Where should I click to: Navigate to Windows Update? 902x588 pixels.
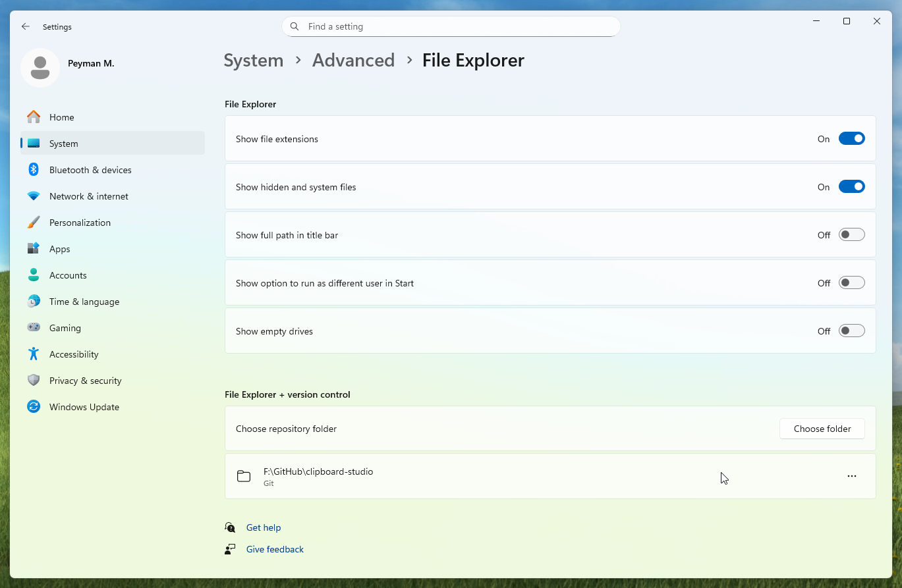[x=113, y=407]
